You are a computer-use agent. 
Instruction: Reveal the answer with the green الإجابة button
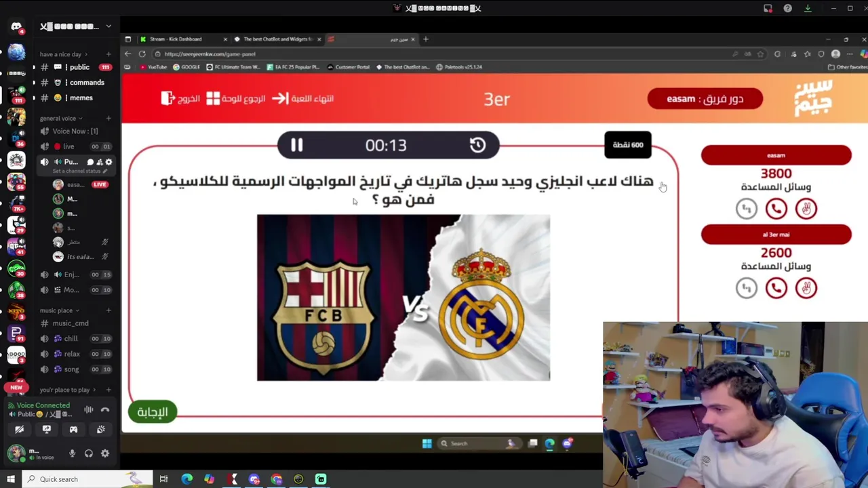(x=153, y=411)
